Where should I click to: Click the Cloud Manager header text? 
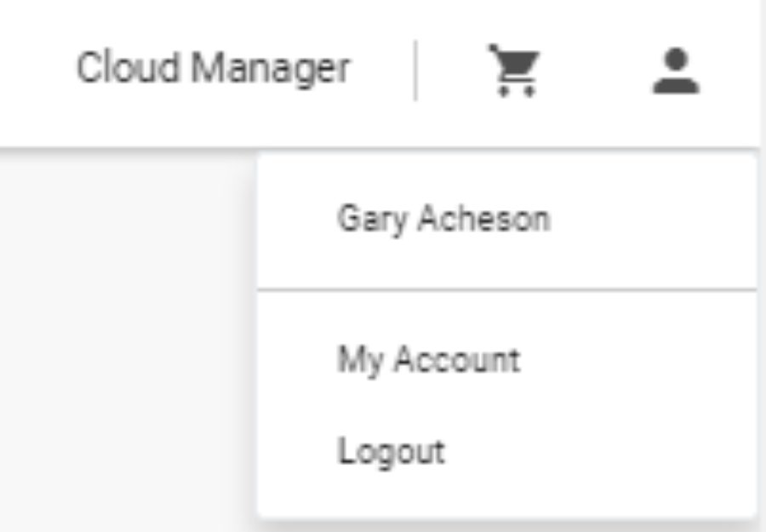point(214,68)
